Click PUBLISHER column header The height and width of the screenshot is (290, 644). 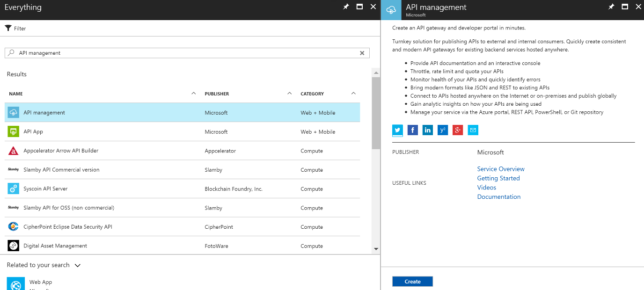pos(217,94)
